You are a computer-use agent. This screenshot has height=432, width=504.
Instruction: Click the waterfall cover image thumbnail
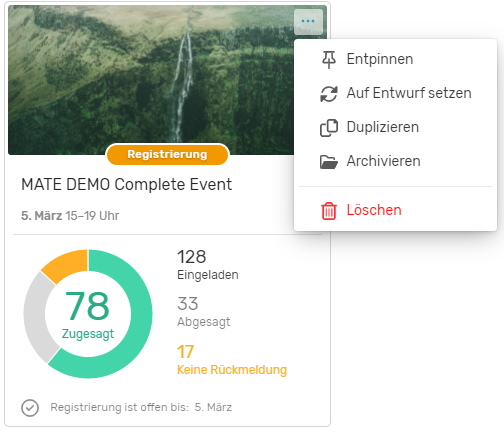[x=150, y=80]
